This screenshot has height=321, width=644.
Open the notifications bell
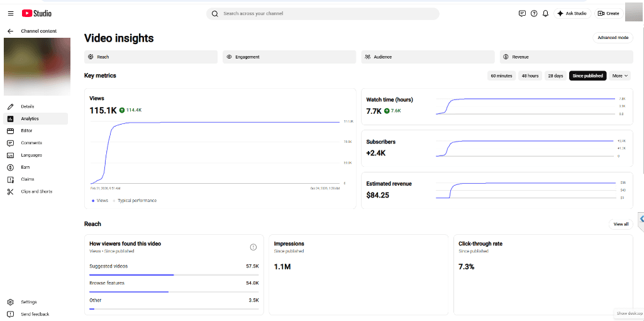tap(545, 14)
